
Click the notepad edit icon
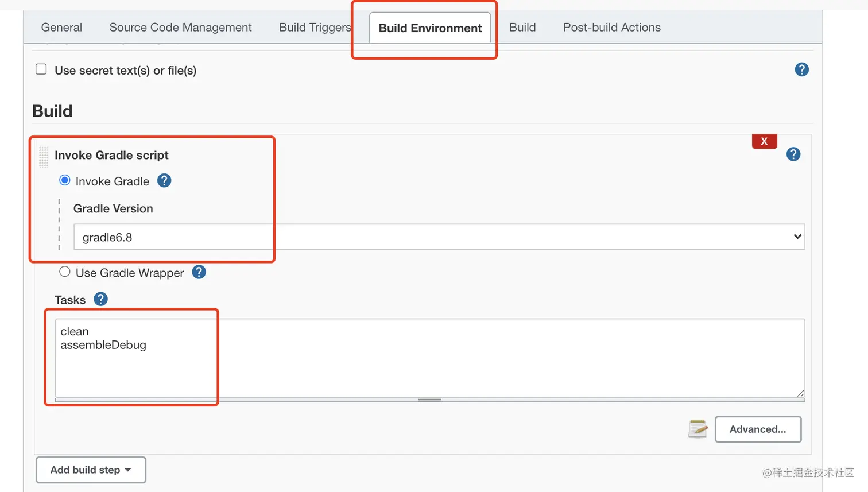tap(697, 429)
